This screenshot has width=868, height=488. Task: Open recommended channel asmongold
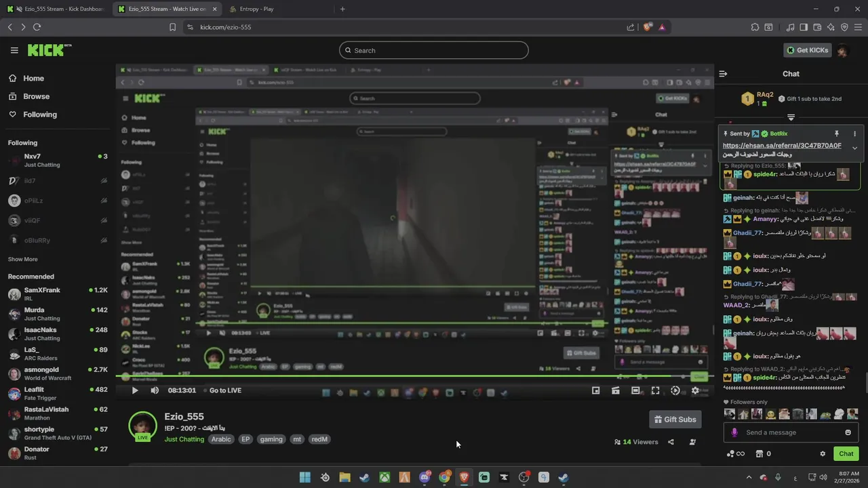click(x=57, y=373)
